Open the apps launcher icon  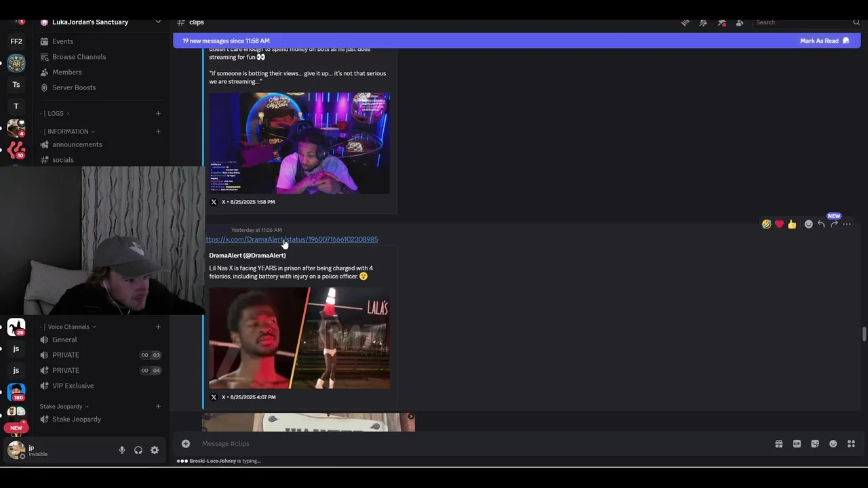(x=851, y=444)
